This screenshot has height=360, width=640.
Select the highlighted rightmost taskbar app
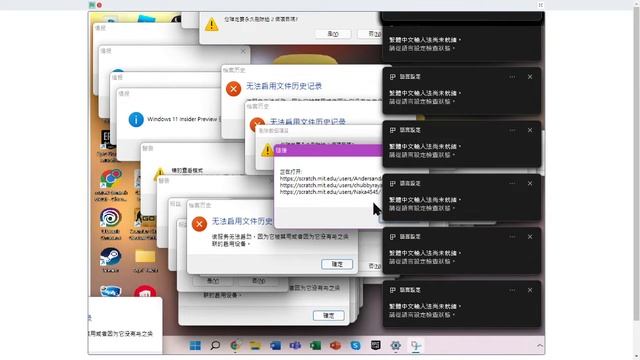tap(416, 346)
